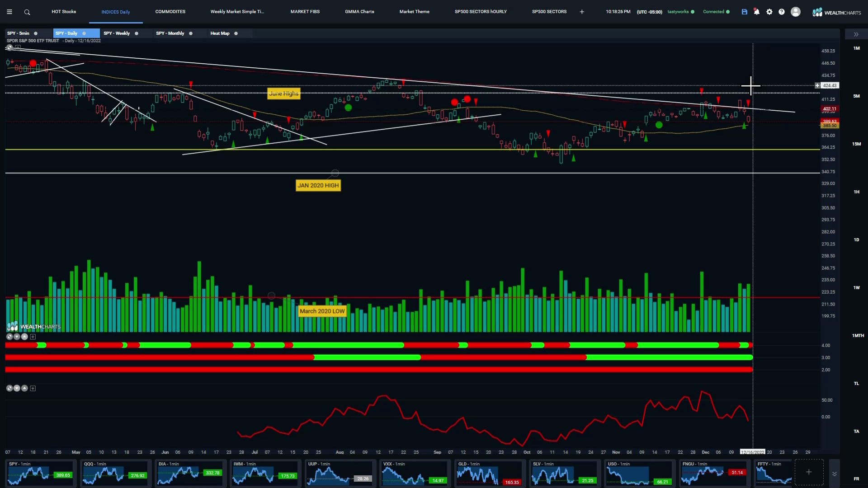Maximize the red oscillator pane

[x=9, y=388]
